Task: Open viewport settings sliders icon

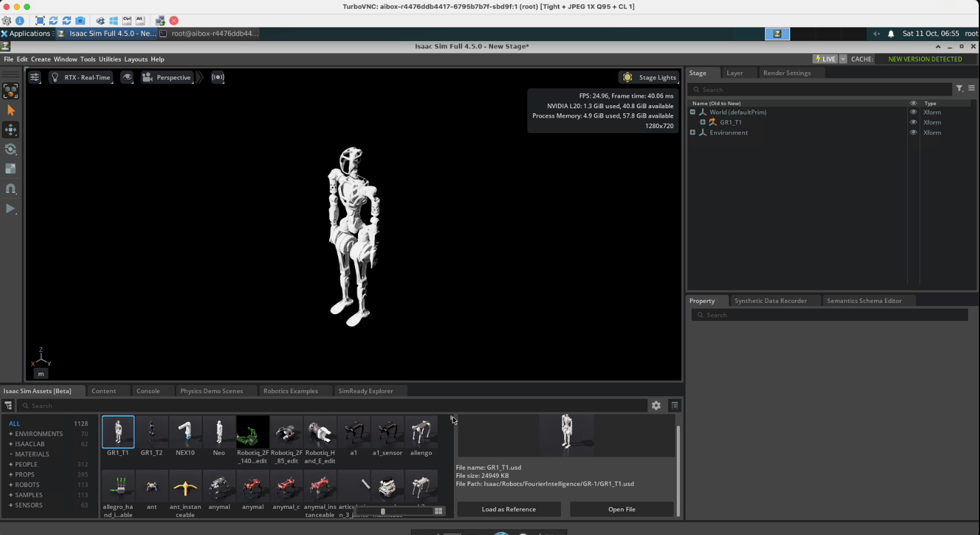Action: pyautogui.click(x=35, y=77)
